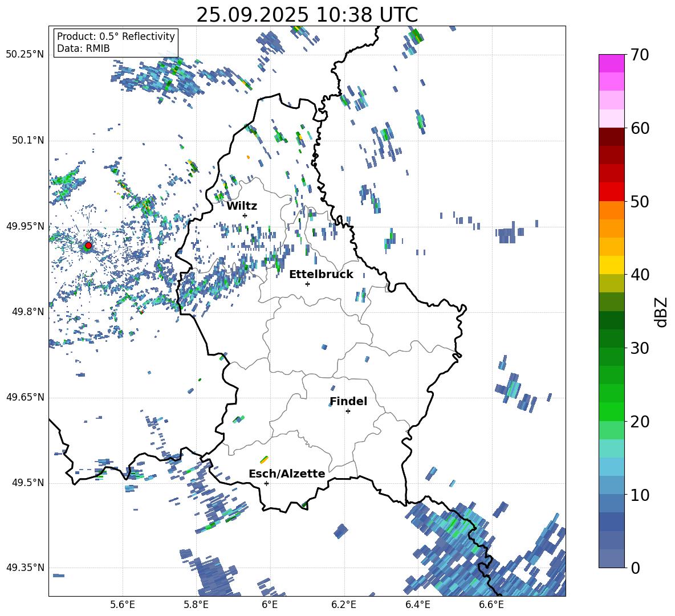Viewport: 675px width, 616px height.
Task: Click the 'Product: 0.5° Reflectivity' label
Action: point(116,36)
